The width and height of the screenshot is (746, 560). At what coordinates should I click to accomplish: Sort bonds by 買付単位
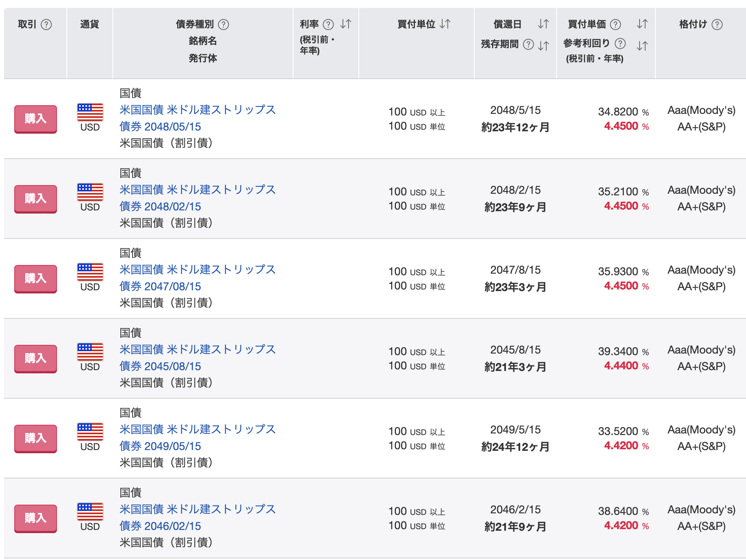point(445,24)
